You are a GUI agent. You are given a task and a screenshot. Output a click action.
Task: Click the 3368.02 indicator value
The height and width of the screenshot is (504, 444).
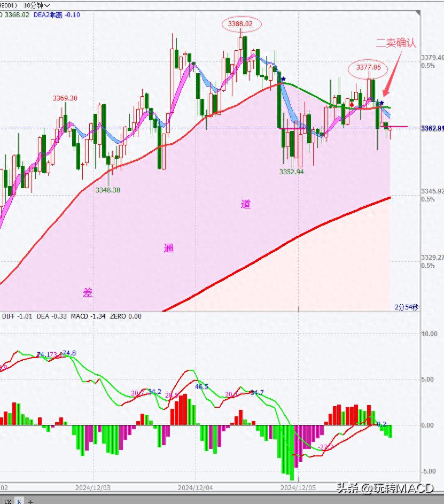(x=17, y=15)
